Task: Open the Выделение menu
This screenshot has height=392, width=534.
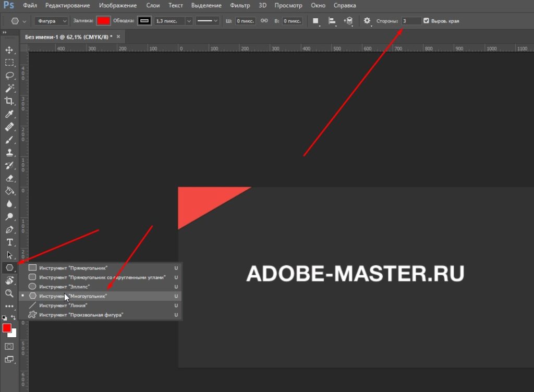Action: tap(207, 5)
